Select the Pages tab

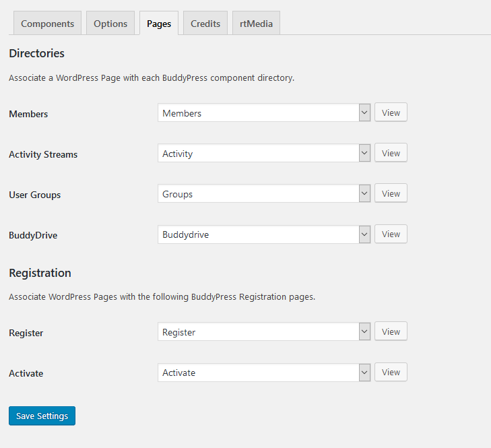point(159,23)
